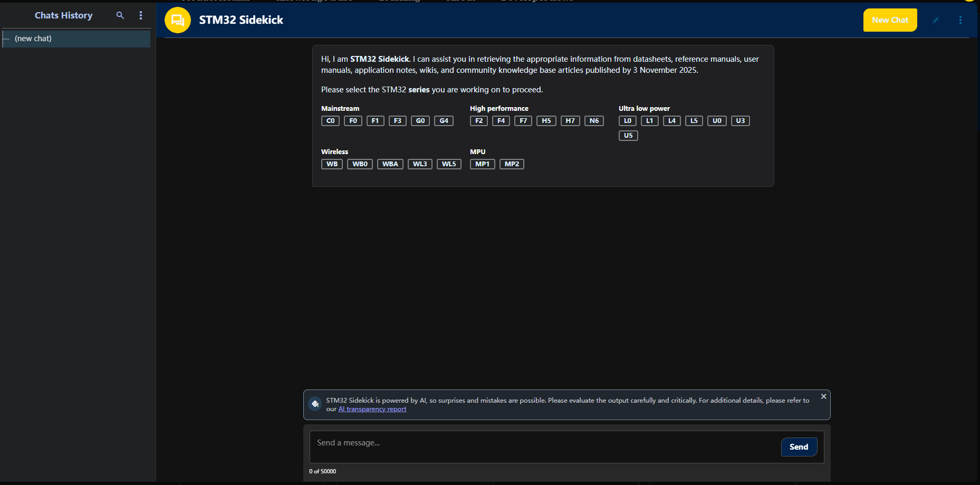Image resolution: width=980 pixels, height=485 pixels.
Task: Choose the WB wireless series
Action: coord(332,164)
